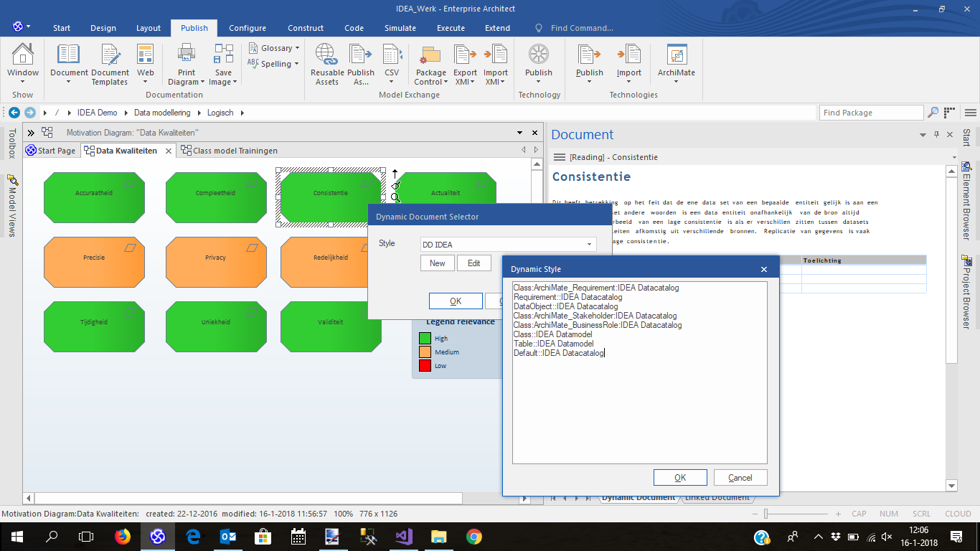The image size is (980, 551).
Task: Open the ArchiMate ribbon icon
Action: coord(677,63)
